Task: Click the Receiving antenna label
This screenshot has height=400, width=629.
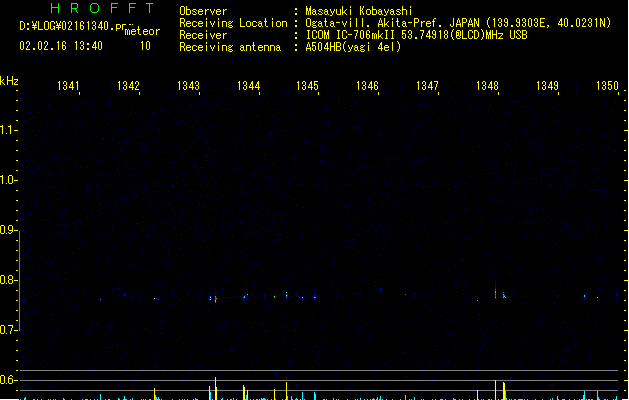Action: (x=230, y=47)
